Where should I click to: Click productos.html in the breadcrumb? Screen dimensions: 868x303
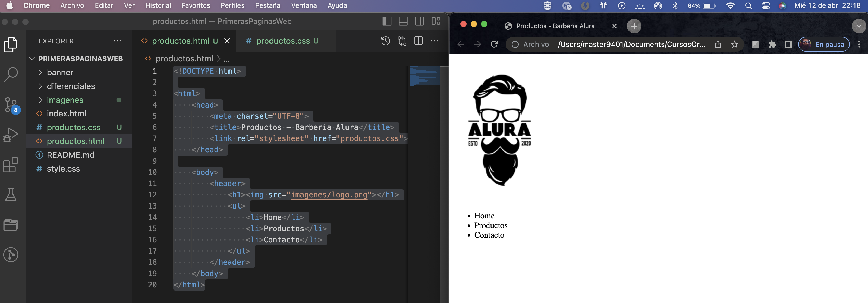[x=184, y=59]
